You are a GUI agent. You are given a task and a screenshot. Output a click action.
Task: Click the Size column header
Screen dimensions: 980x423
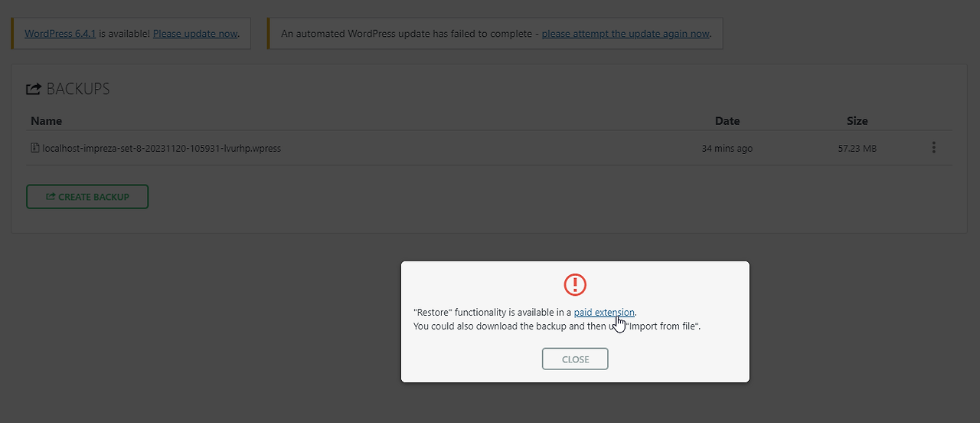click(x=857, y=121)
